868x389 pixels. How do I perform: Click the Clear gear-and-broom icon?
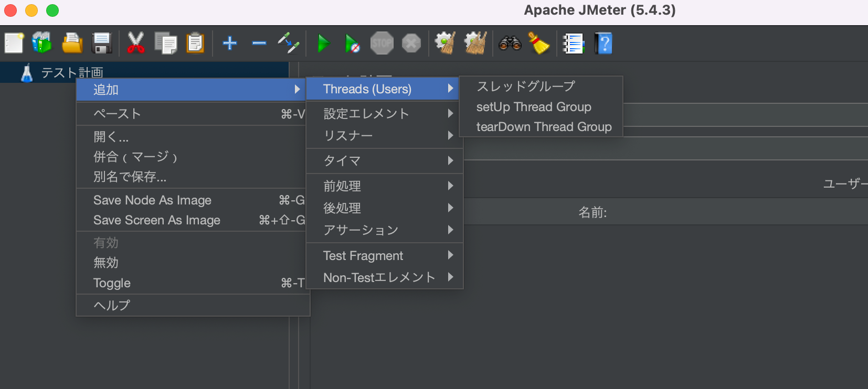click(x=445, y=43)
